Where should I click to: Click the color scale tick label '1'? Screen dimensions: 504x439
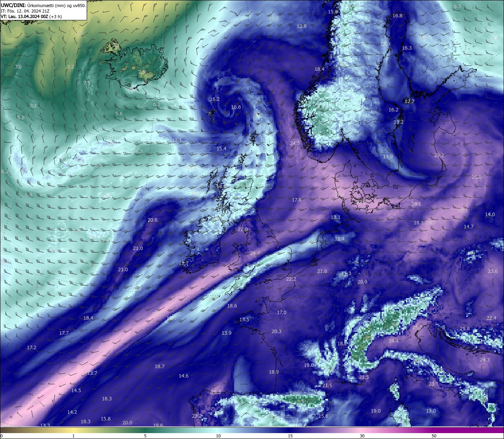click(x=73, y=436)
